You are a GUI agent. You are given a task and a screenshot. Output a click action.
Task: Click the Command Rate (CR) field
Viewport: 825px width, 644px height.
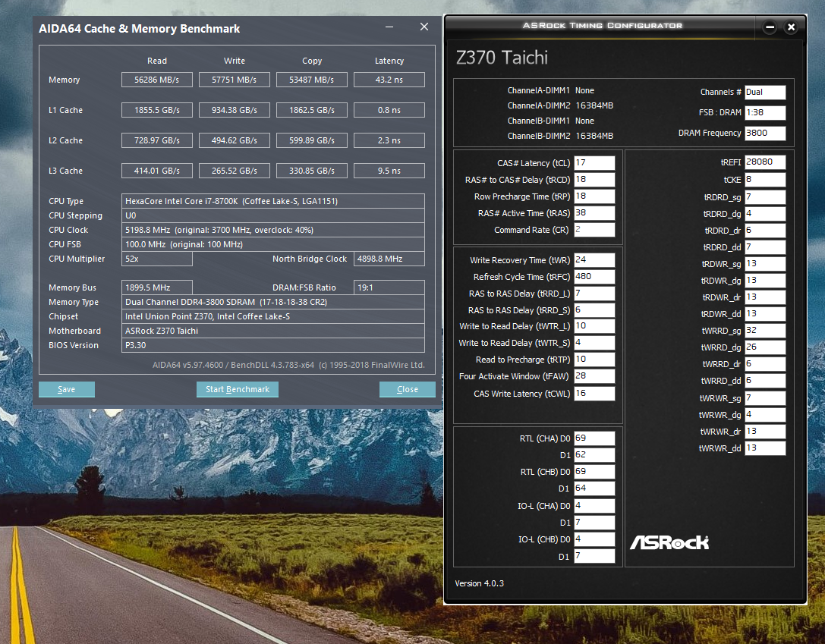point(594,230)
